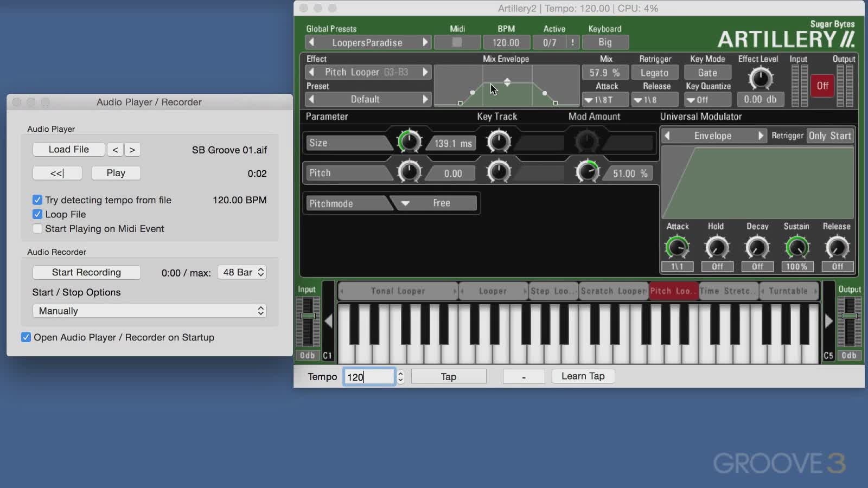The height and width of the screenshot is (488, 868).
Task: Select the Turntable key zone
Action: (x=789, y=291)
